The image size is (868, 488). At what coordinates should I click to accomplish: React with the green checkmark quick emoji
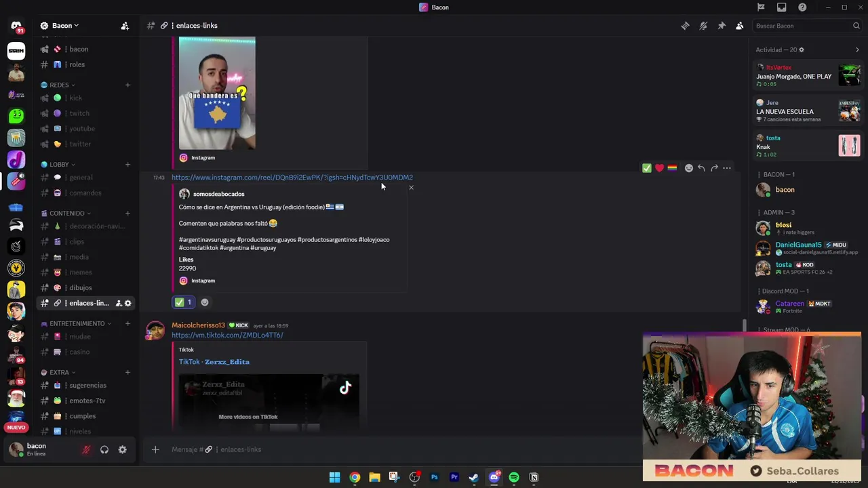[646, 168]
